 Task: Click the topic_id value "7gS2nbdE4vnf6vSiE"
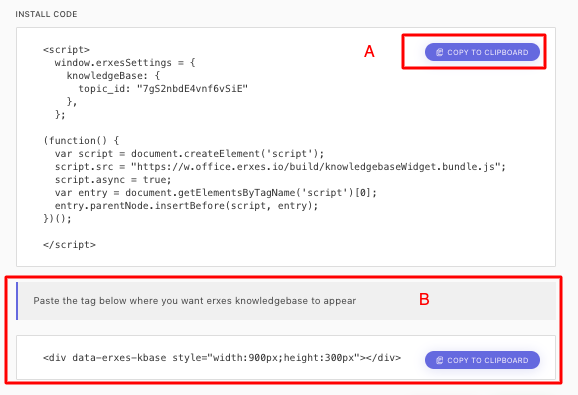pyautogui.click(x=192, y=88)
